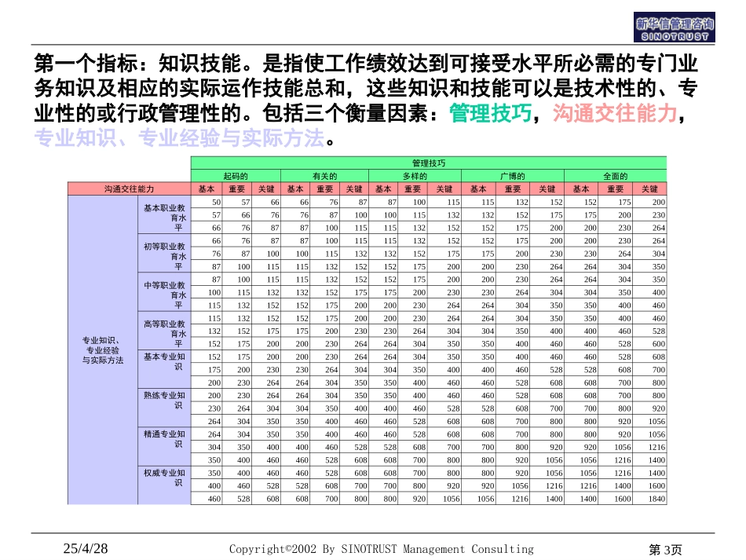This screenshot has height=560, width=746.
Task: Select the 广博的 column group header
Action: coord(513,176)
